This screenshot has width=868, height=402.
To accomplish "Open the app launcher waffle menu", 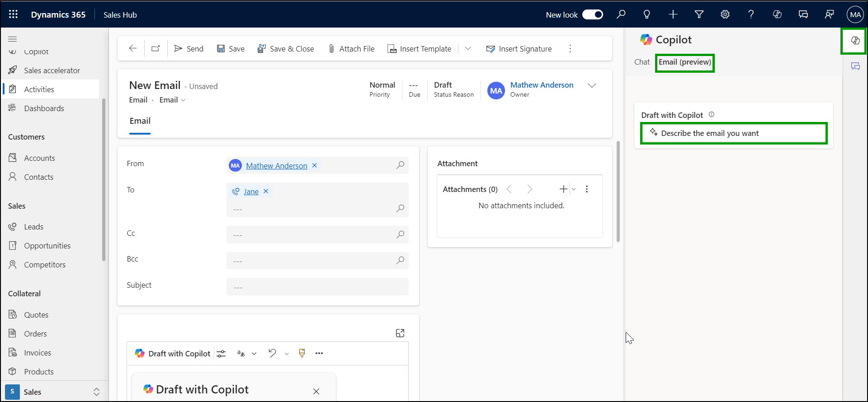I will coord(13,14).
